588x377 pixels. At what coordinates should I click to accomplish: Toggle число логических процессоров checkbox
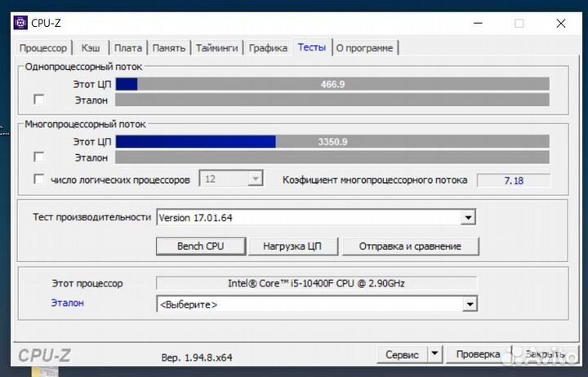39,180
